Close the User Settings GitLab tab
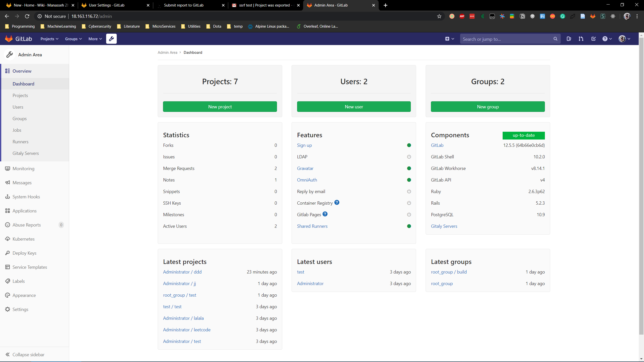 click(148, 5)
